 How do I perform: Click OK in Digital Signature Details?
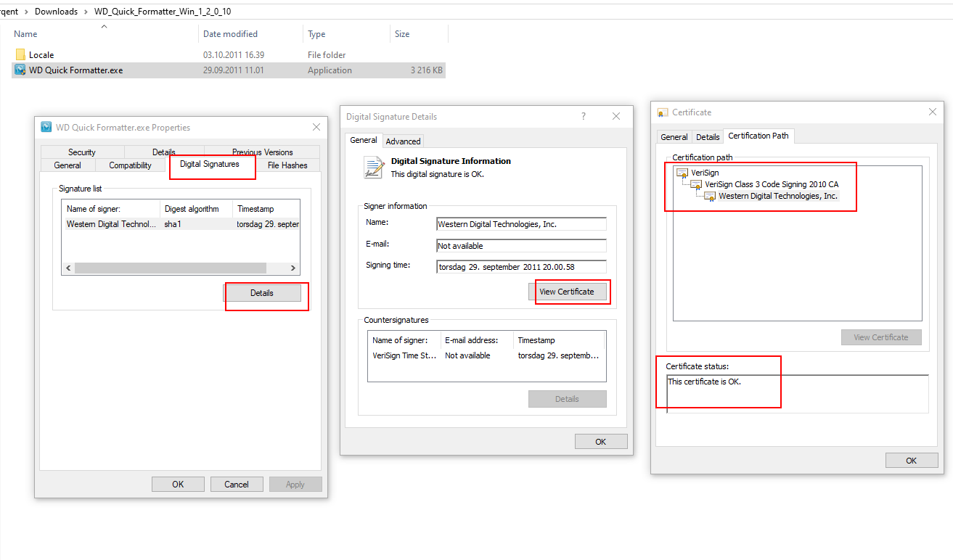(601, 442)
